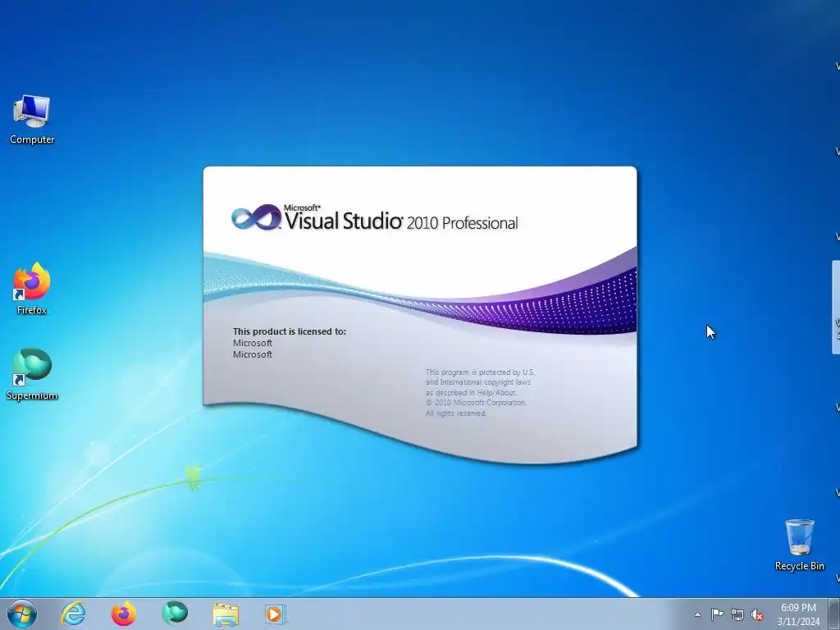Open the Computer desktop icon
840x630 pixels.
pyautogui.click(x=32, y=120)
